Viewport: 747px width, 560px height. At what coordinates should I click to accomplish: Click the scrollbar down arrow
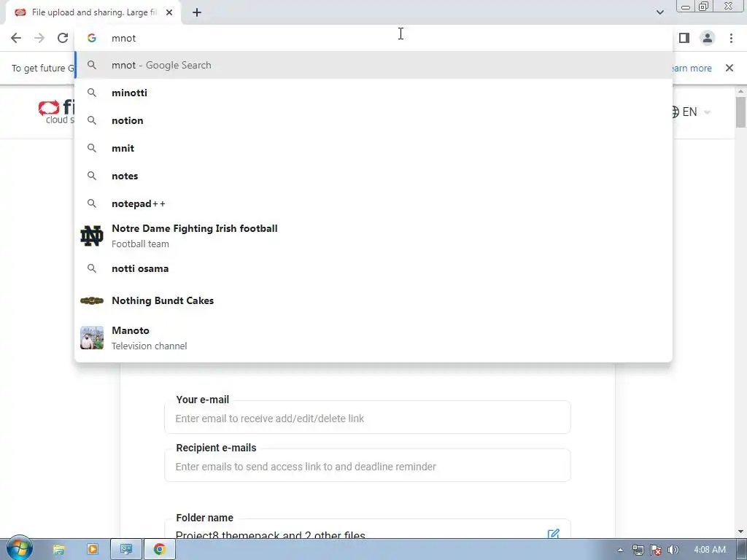[740, 532]
